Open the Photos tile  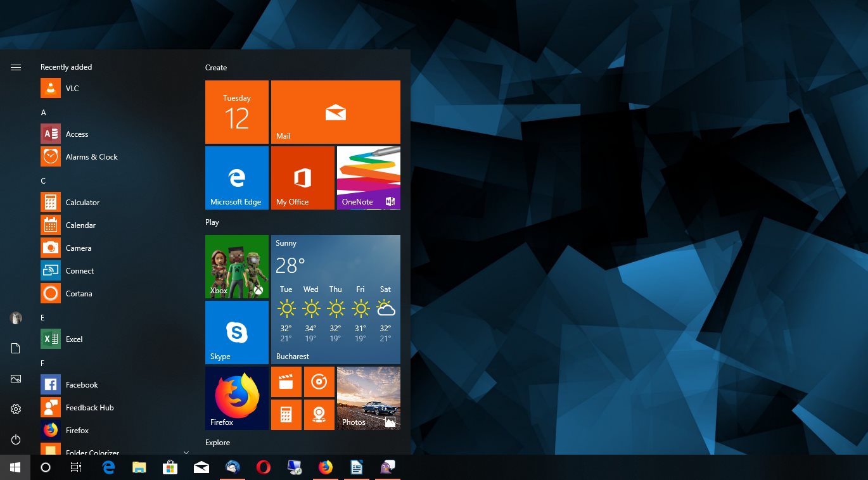coord(369,398)
